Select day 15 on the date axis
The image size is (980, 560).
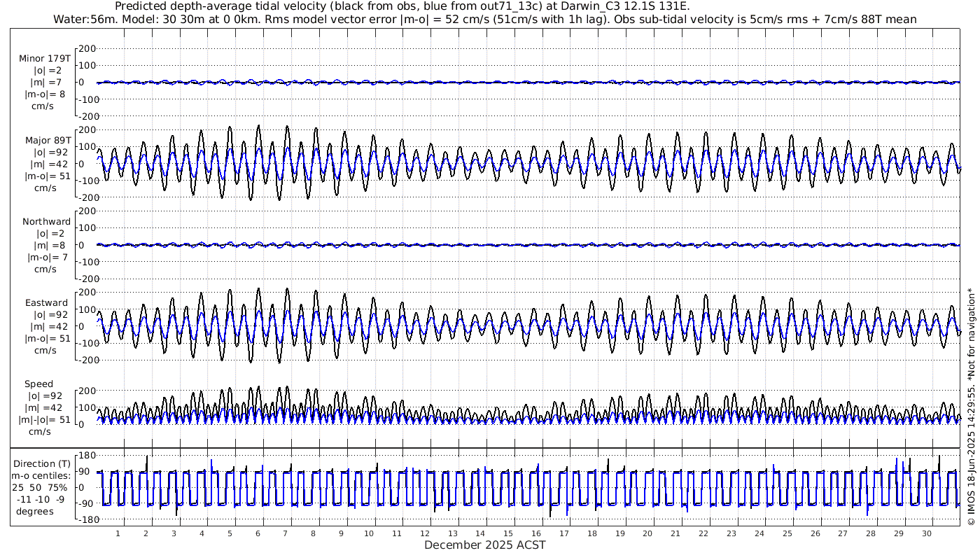pyautogui.click(x=512, y=533)
